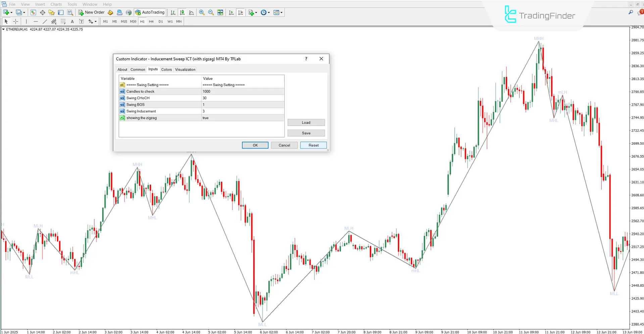Save the indicator input settings
This screenshot has height=334, width=644.
(306, 133)
